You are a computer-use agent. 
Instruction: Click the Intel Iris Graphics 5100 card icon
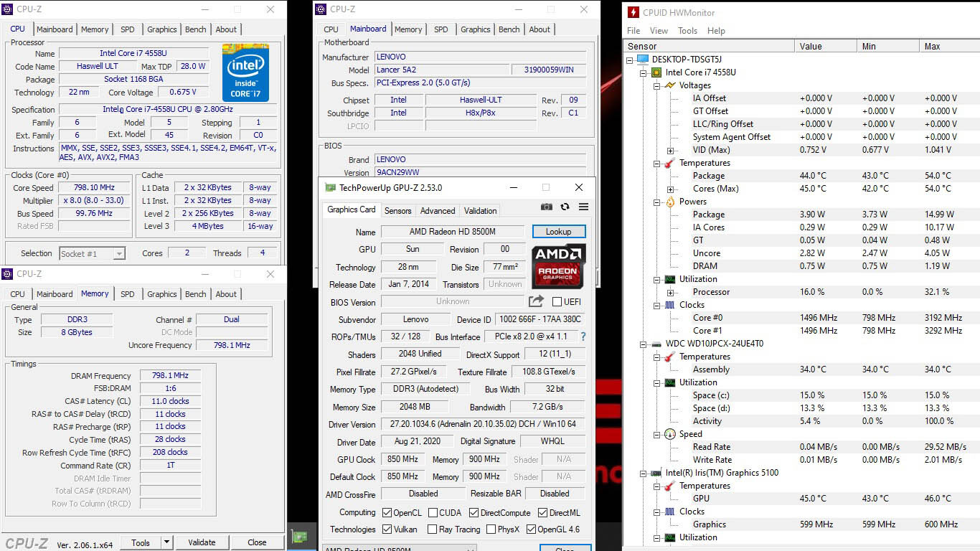(x=656, y=473)
